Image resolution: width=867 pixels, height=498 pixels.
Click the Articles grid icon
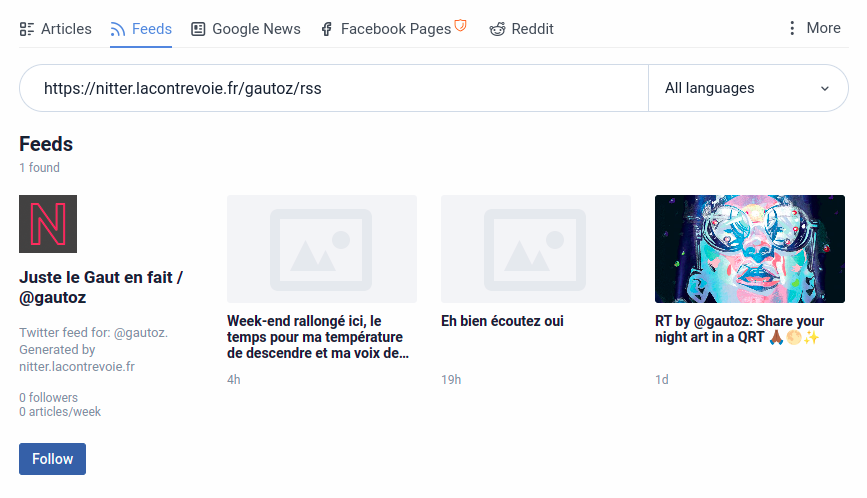27,29
